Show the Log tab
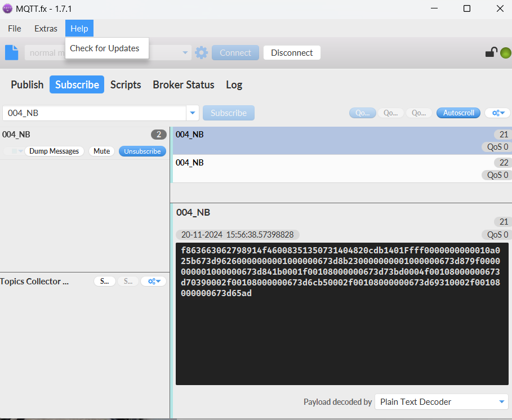The height and width of the screenshot is (420, 512). (234, 84)
